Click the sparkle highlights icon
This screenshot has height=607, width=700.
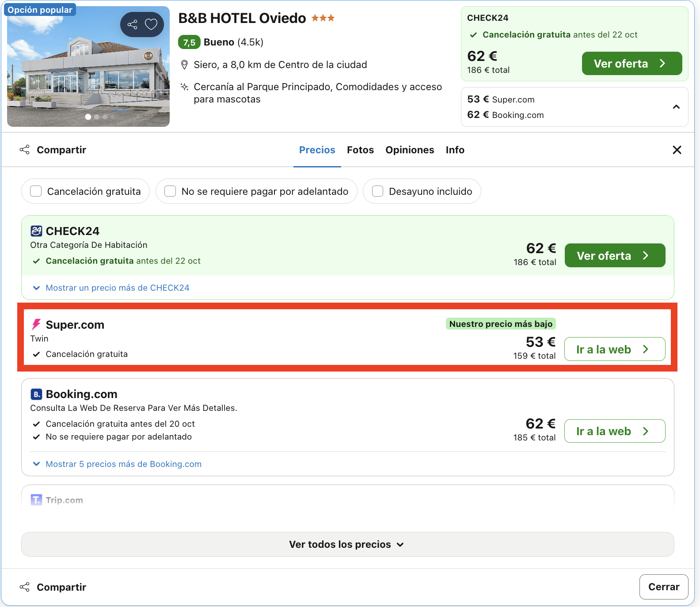click(185, 87)
